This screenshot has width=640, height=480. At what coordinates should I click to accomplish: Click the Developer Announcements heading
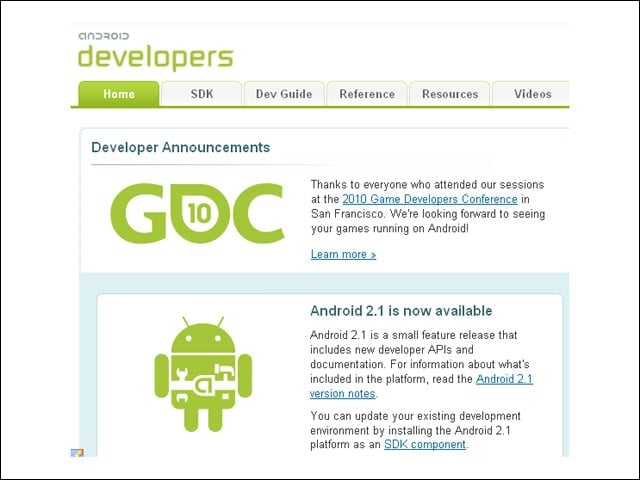point(180,147)
